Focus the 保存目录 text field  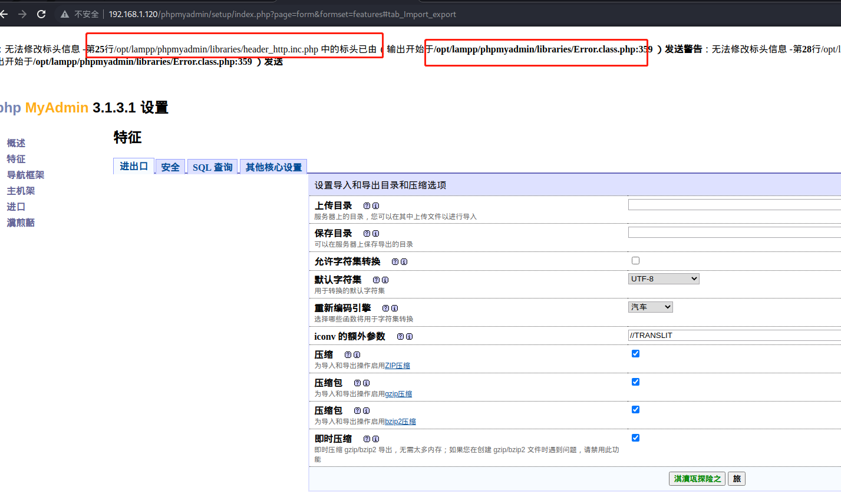pos(734,232)
